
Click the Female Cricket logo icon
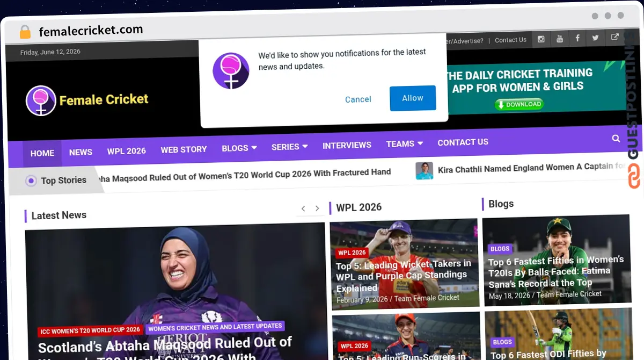(41, 100)
